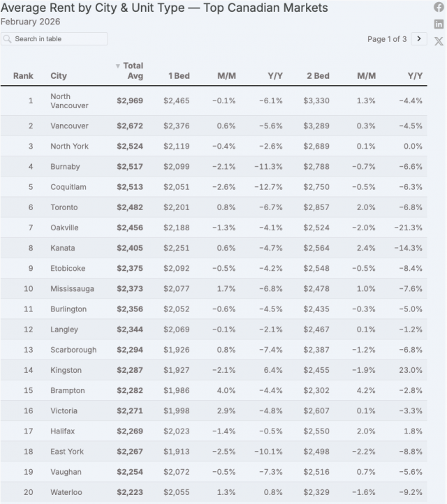Select the Waterloo row city name
The height and width of the screenshot is (504, 447).
[66, 492]
